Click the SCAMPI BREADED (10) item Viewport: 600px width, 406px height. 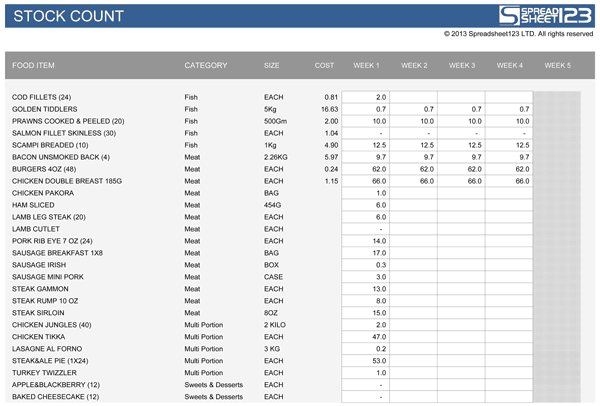(x=50, y=145)
